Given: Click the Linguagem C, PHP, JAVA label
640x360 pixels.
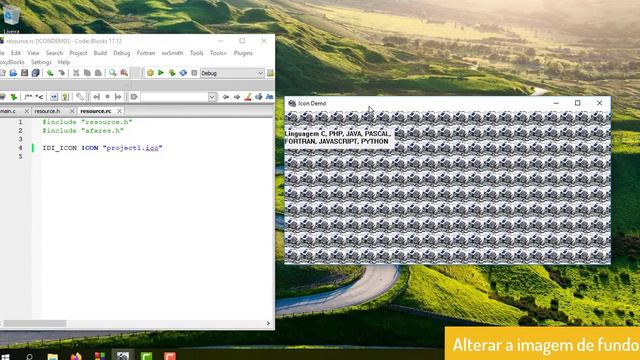Looking at the screenshot, I should 338,138.
